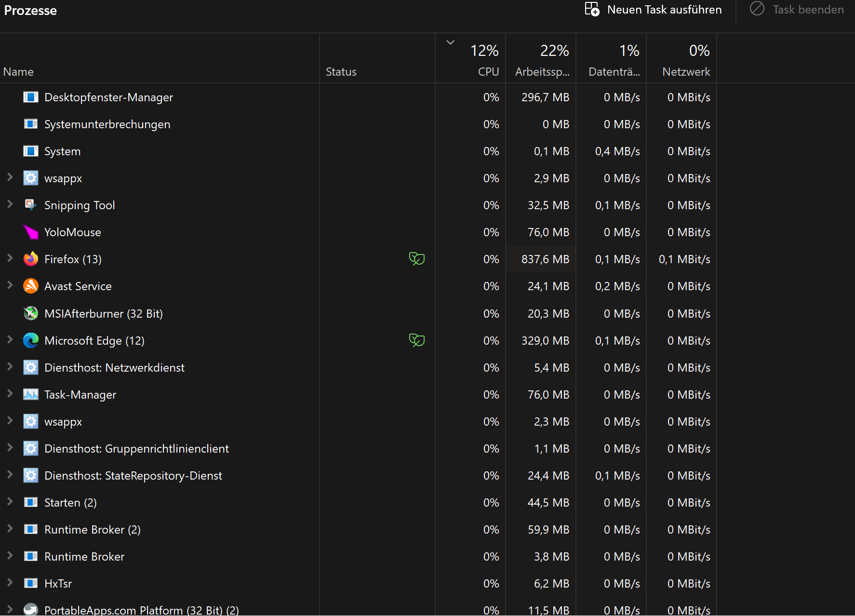Click the PortableApps.com Platform icon
The width and height of the screenshot is (855, 616).
(30, 609)
